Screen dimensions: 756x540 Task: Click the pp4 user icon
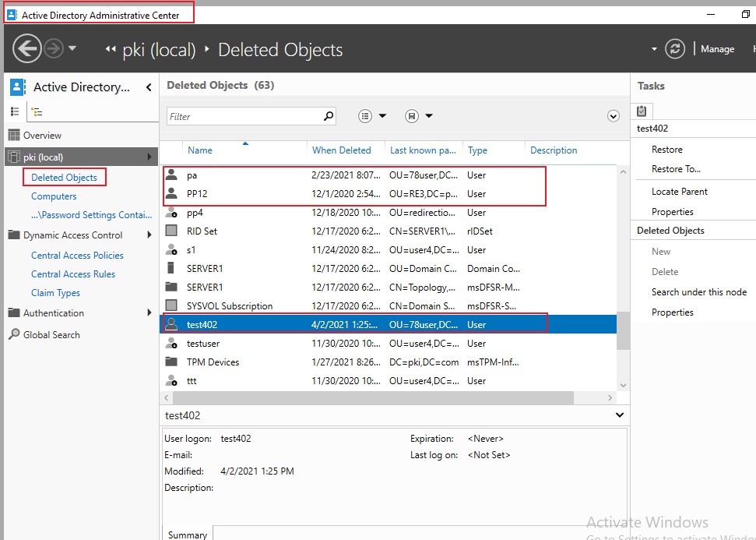point(171,212)
